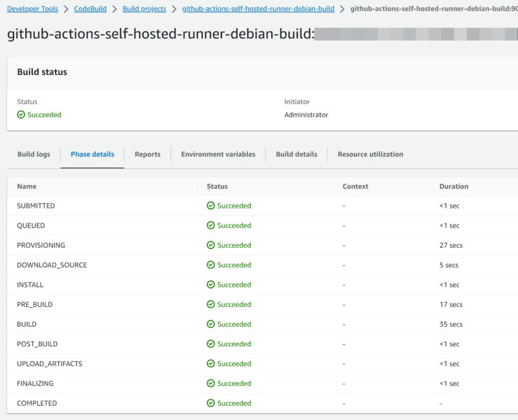Open the github-actions-self-hosted-runner-debian-build project link

point(258,9)
